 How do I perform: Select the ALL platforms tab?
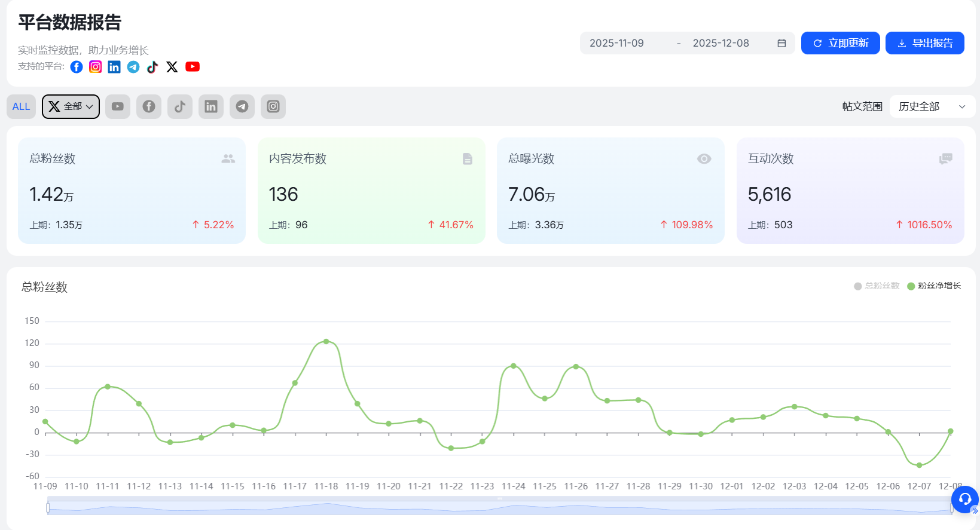pos(21,106)
